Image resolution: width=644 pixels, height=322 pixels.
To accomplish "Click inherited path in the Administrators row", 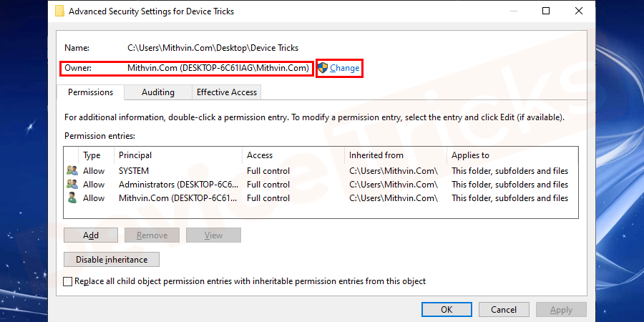I will 394,185.
